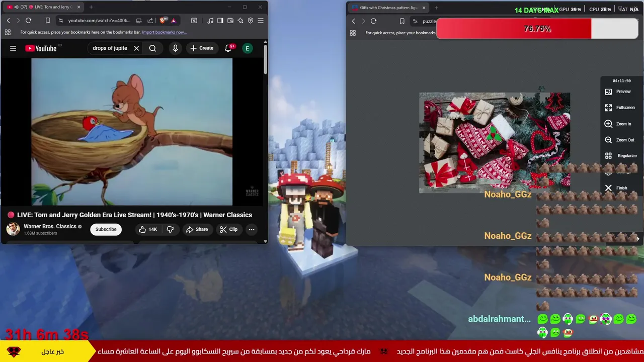The height and width of the screenshot is (362, 644).
Task: Open Warner Bros. Classics channel avatar
Action: click(x=13, y=229)
